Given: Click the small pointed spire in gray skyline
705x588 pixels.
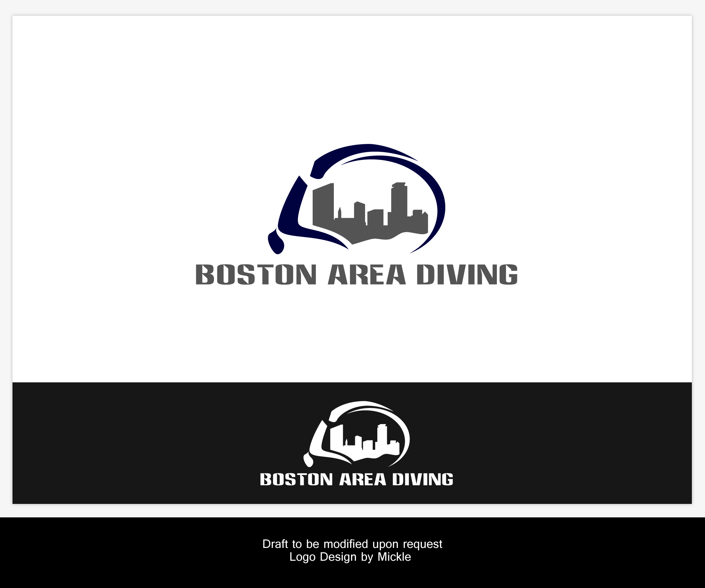Looking at the screenshot, I should [340, 213].
